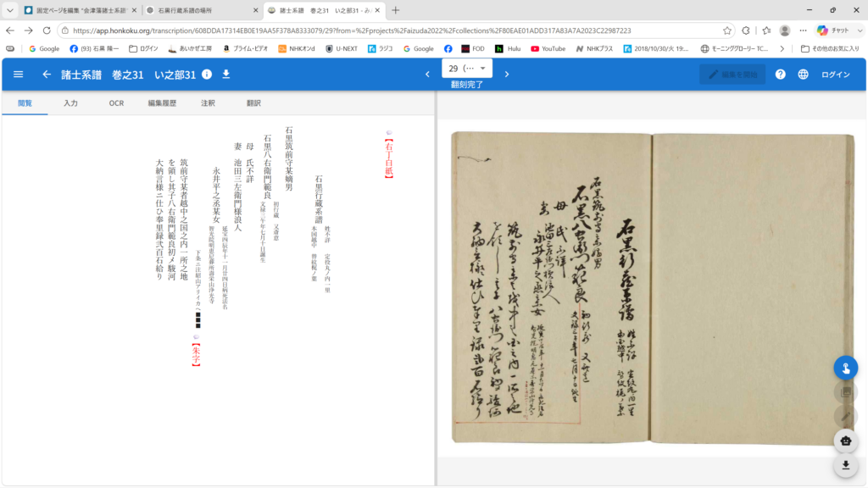Click the 永井平之丞某女 line
Viewport: 868px width, 488px height.
pos(217,196)
